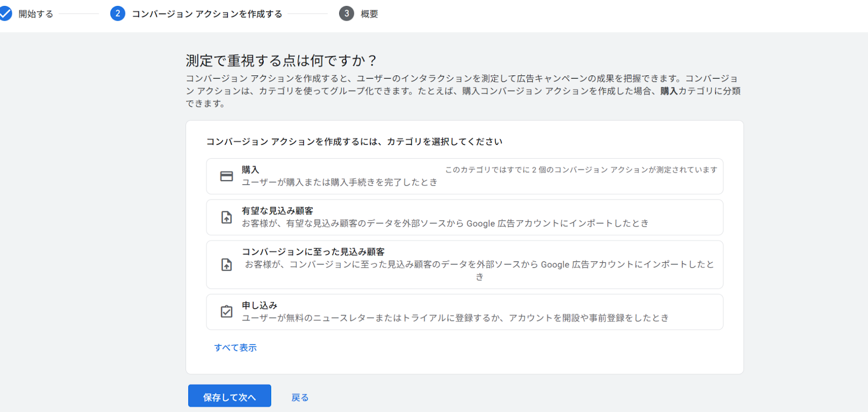Pick the コンバージョンに至った見込み顧客 category title
The width and height of the screenshot is (868, 412).
click(x=313, y=252)
